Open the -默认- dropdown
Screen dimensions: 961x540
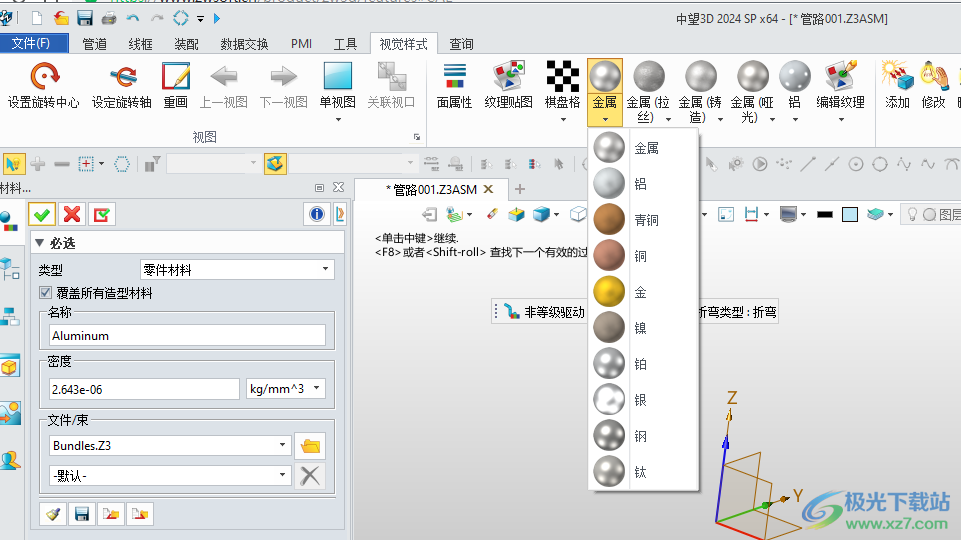pyautogui.click(x=170, y=476)
